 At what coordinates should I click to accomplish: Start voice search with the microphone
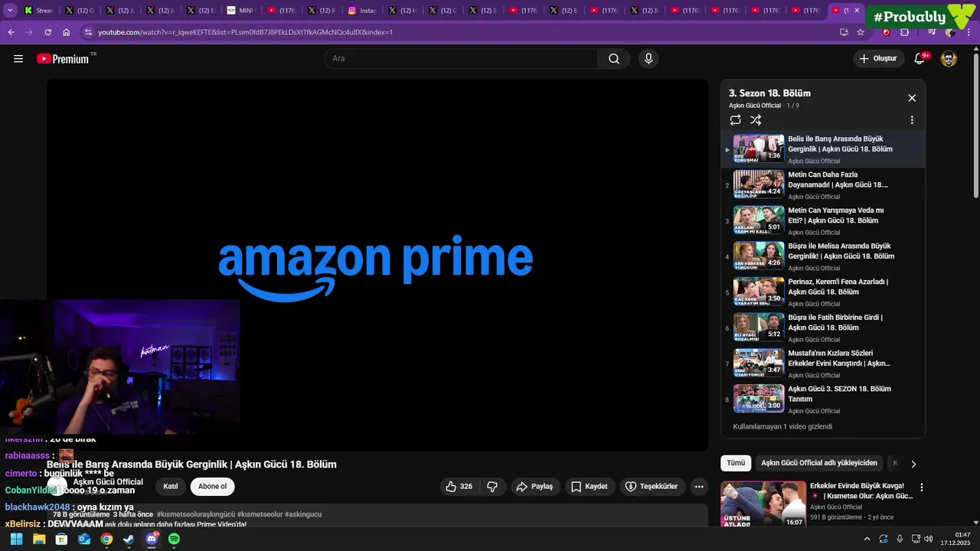pos(648,59)
